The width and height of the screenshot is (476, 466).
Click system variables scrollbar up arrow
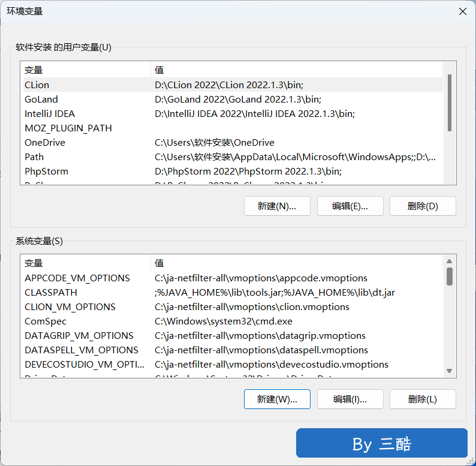coord(450,261)
